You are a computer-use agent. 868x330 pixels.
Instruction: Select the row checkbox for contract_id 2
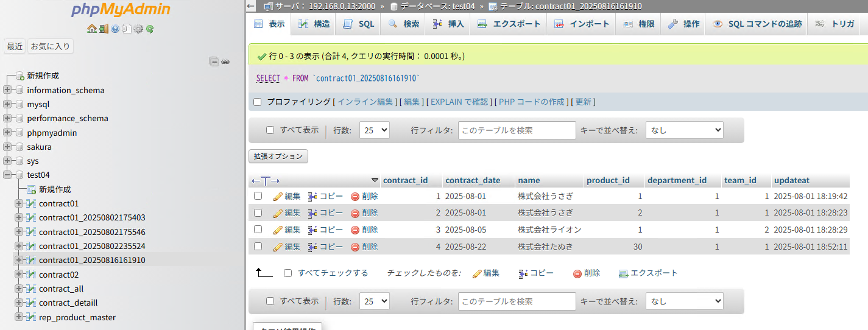tap(258, 212)
